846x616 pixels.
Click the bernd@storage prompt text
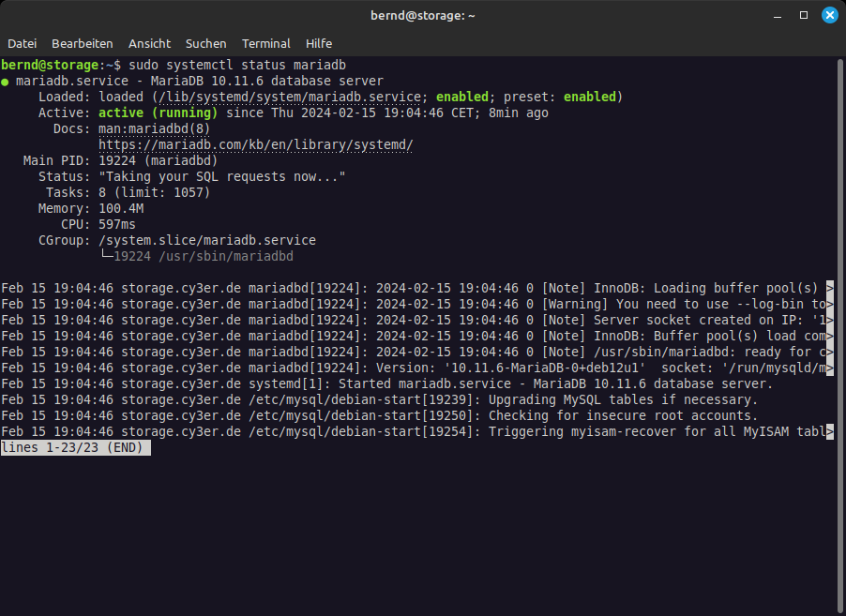50,66
